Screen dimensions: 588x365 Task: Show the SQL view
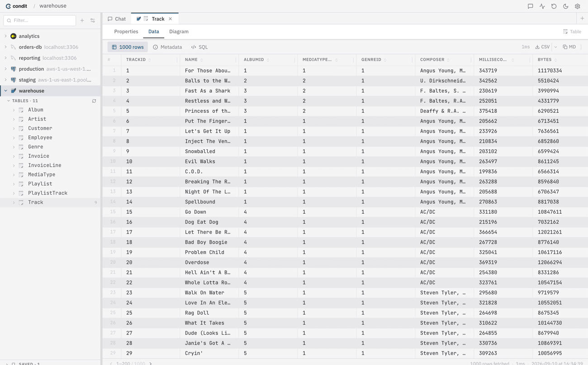click(199, 47)
